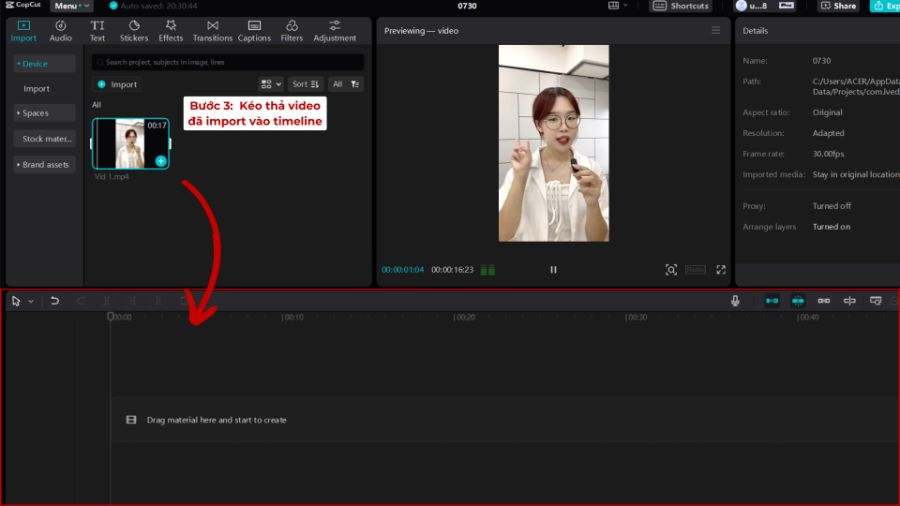The image size is (900, 506).
Task: Open the layout selector dropdown in title bar
Action: (x=617, y=6)
